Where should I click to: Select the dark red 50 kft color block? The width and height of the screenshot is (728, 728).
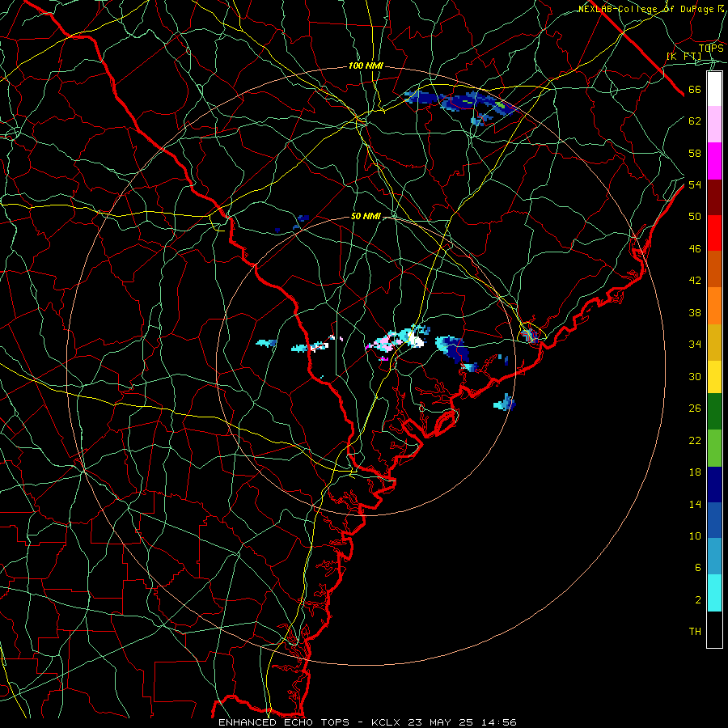714,197
